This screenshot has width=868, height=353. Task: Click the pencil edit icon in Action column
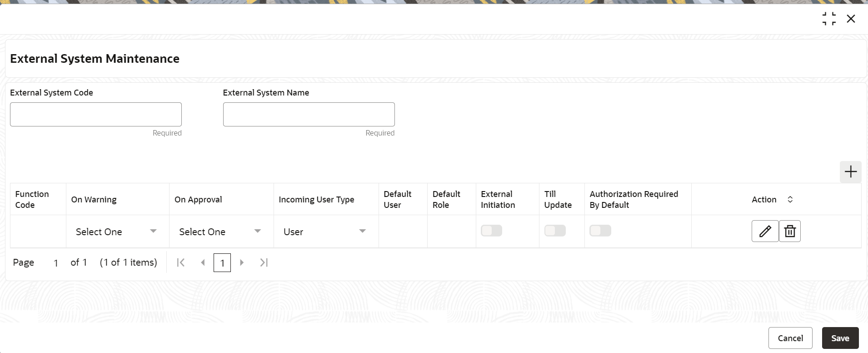[765, 231]
